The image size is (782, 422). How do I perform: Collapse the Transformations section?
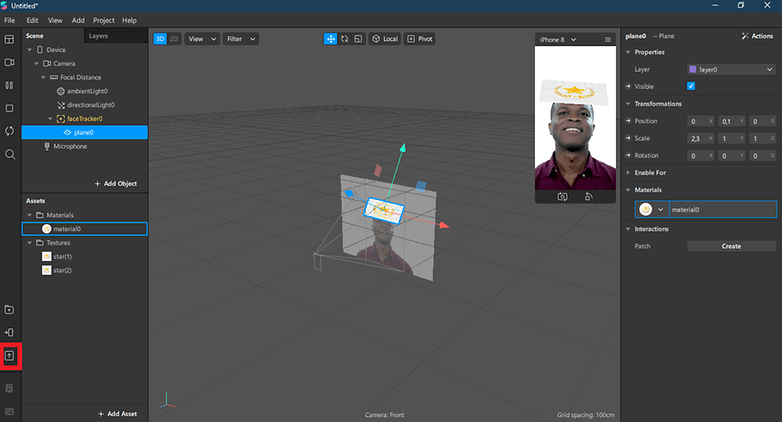pos(628,104)
